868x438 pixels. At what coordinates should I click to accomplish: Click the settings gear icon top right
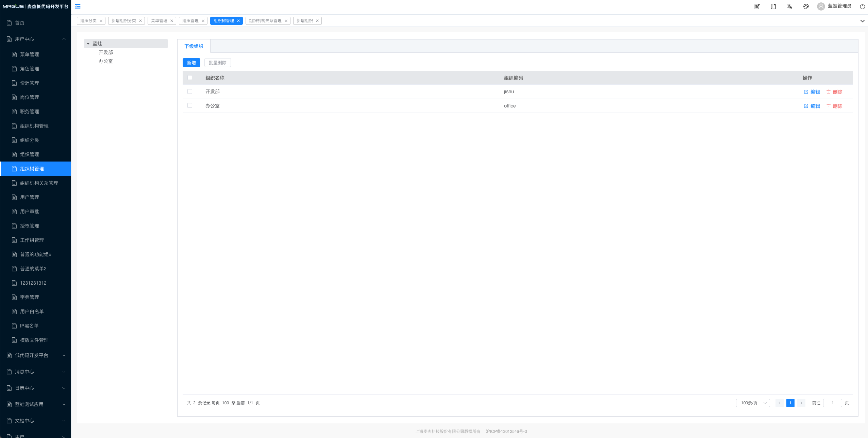pyautogui.click(x=806, y=7)
